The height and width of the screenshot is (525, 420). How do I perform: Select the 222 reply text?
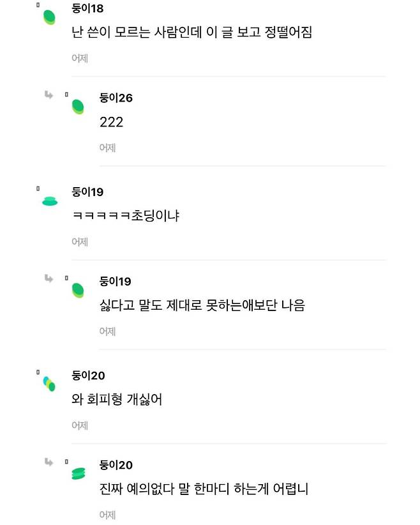111,122
